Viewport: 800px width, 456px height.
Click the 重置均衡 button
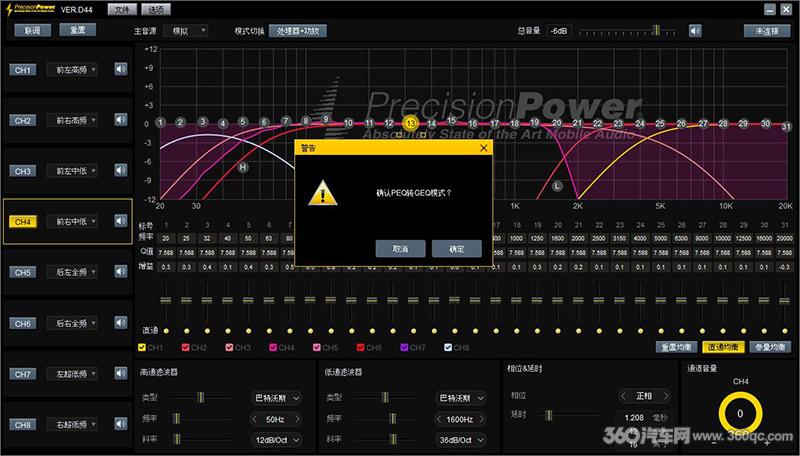677,347
